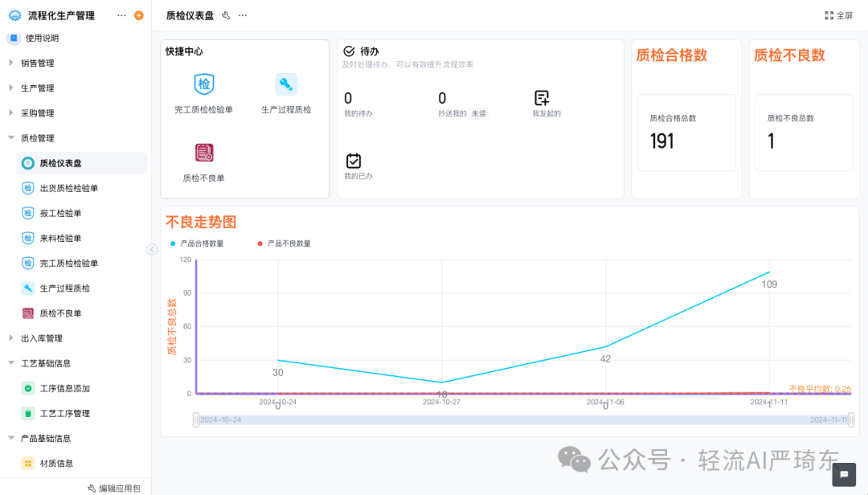This screenshot has width=868, height=495.
Task: Click the 我发起的 icon
Action: (x=542, y=97)
